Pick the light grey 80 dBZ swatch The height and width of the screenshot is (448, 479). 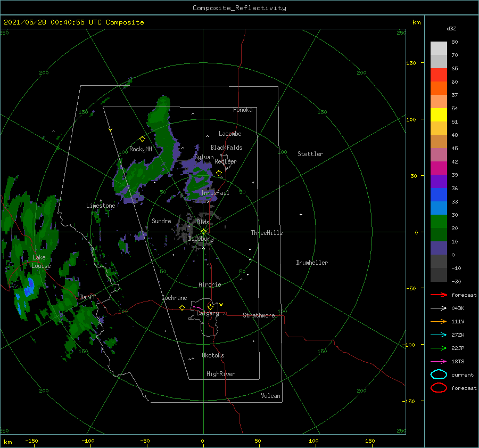pos(439,48)
